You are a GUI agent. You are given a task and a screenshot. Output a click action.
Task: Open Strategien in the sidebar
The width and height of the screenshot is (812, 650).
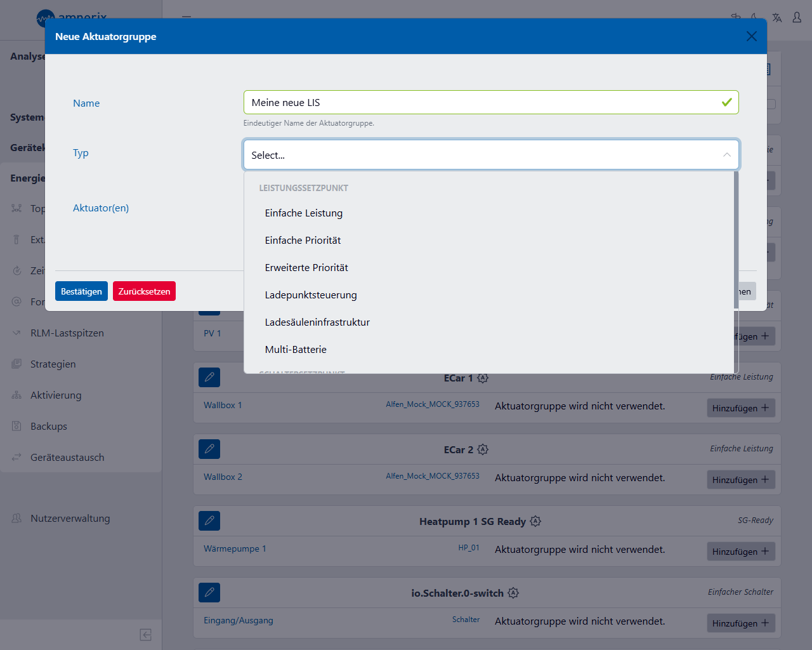point(53,364)
